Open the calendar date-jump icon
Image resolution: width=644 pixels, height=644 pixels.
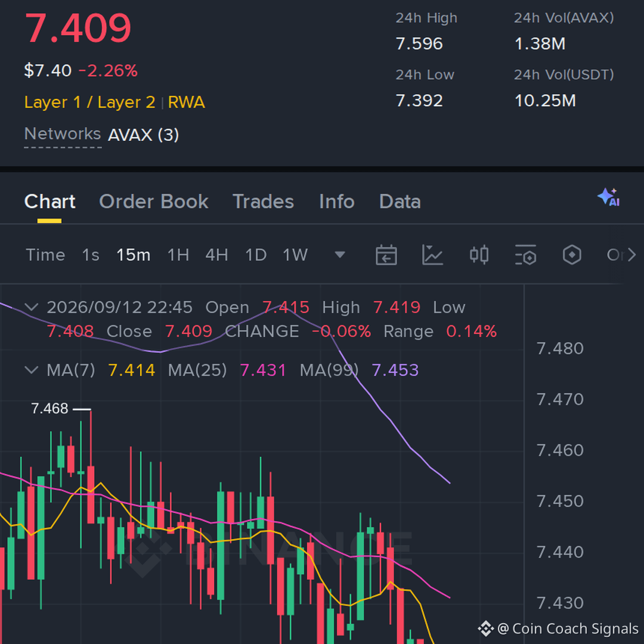(x=386, y=255)
